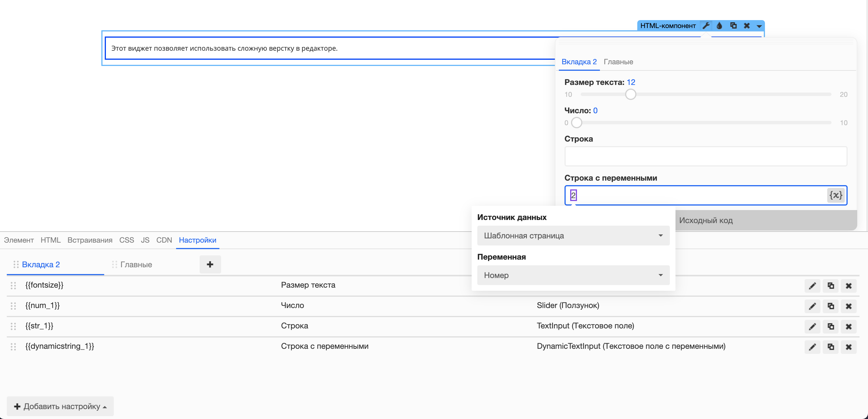Open the Встраивания tab
Viewport: 868px width, 419px height.
tap(90, 240)
